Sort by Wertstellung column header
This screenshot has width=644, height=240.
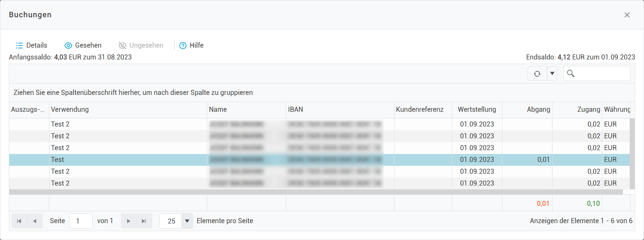(477, 110)
